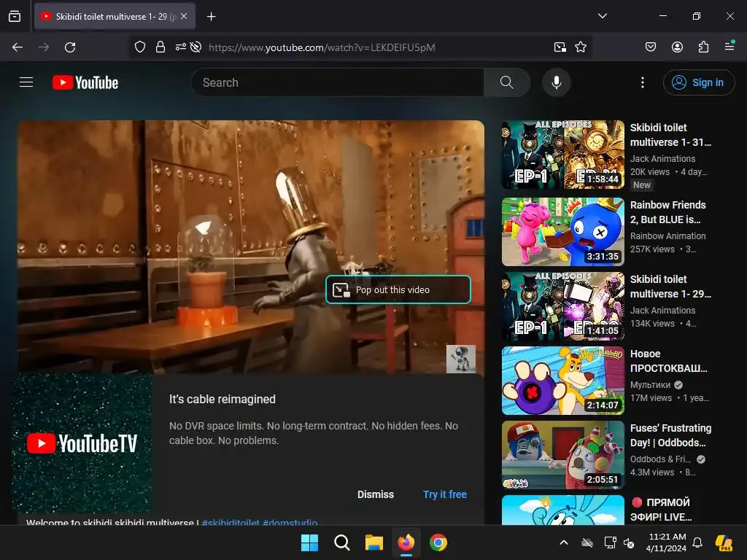Open the #skibiditoilet hashtag link
The width and height of the screenshot is (747, 560).
[x=231, y=522]
